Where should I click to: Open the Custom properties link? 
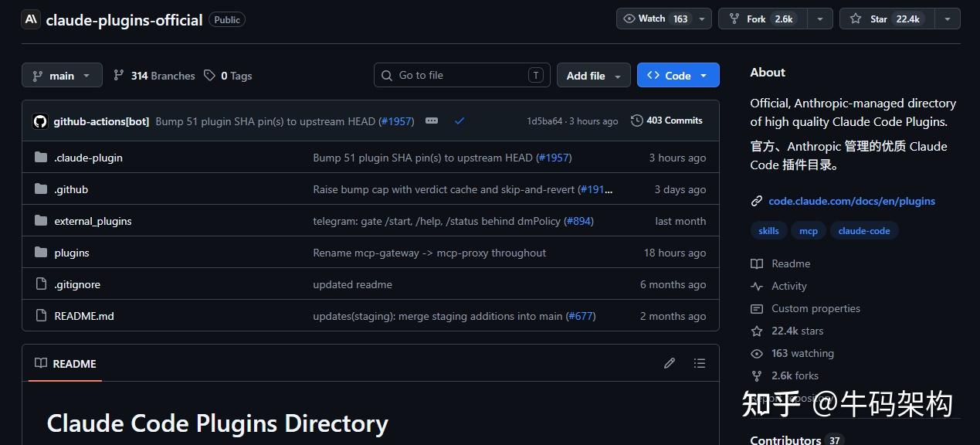pyautogui.click(x=816, y=308)
